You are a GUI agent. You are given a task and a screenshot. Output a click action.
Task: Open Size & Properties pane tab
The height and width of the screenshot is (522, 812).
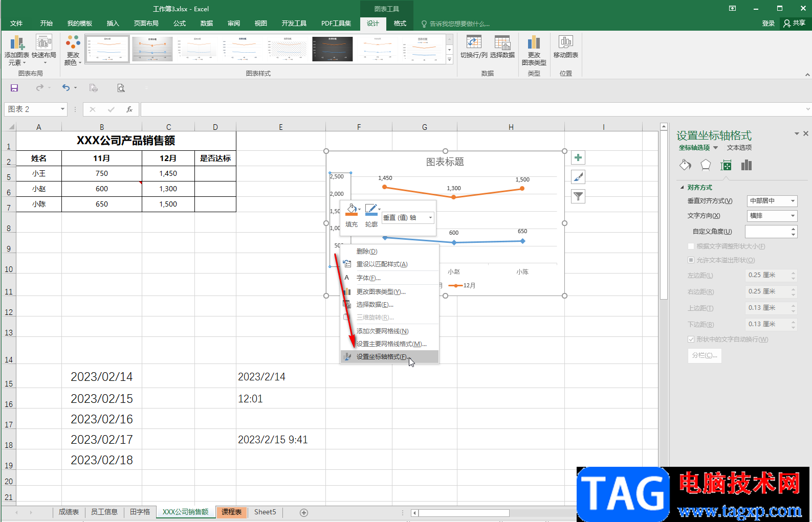726,165
